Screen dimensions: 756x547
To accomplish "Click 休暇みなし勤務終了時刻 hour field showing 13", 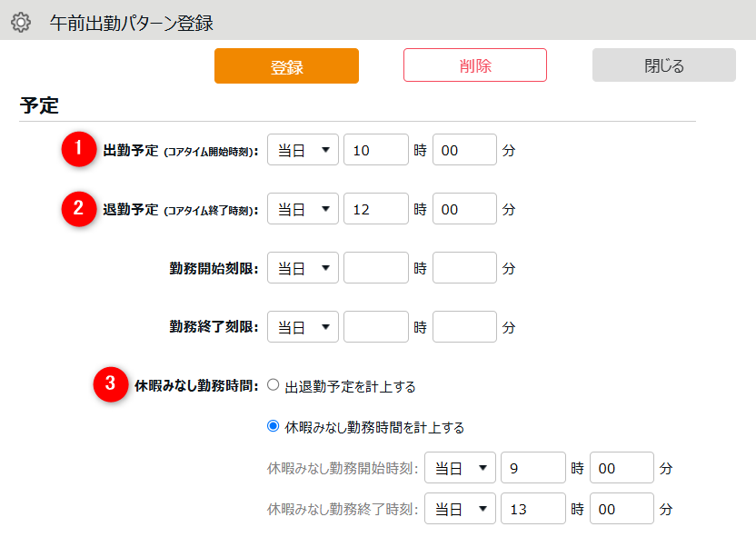I will pyautogui.click(x=532, y=509).
